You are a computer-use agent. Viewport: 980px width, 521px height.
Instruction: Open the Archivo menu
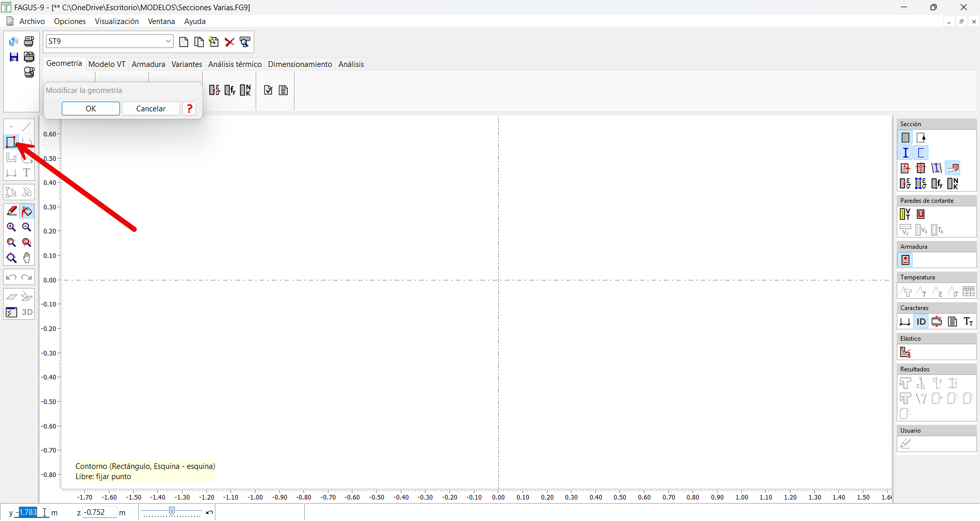[x=32, y=21]
